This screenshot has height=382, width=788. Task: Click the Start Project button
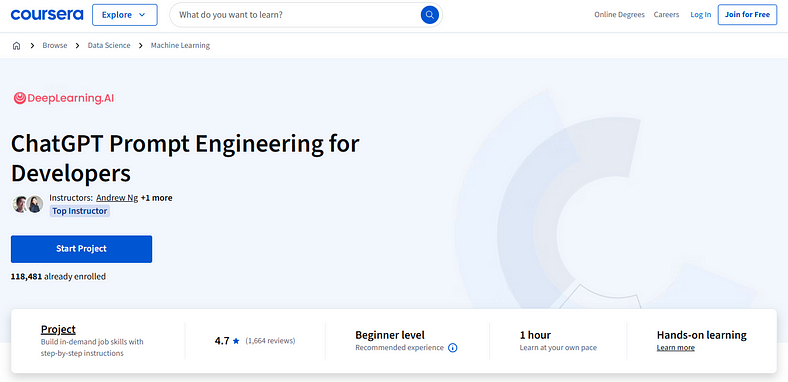coord(81,249)
